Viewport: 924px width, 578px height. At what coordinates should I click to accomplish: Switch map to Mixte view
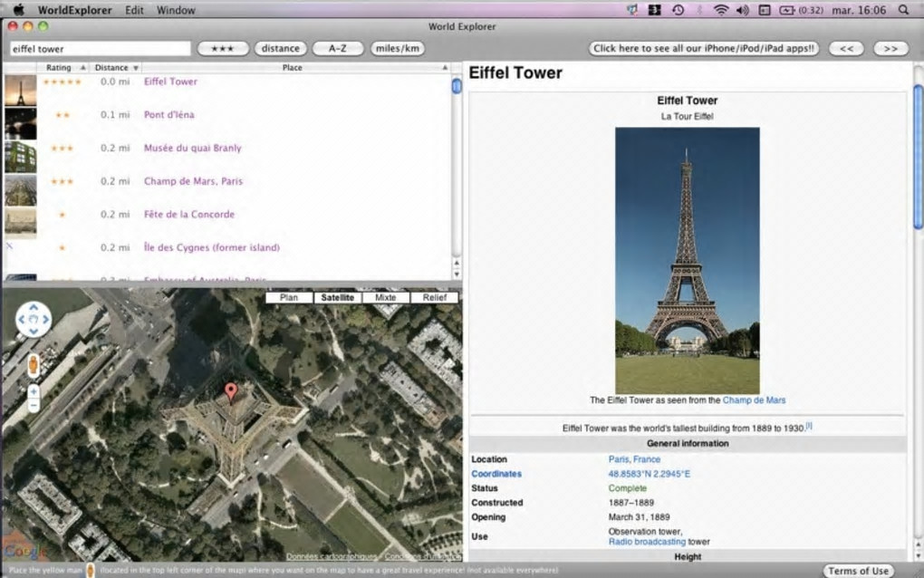coord(386,297)
